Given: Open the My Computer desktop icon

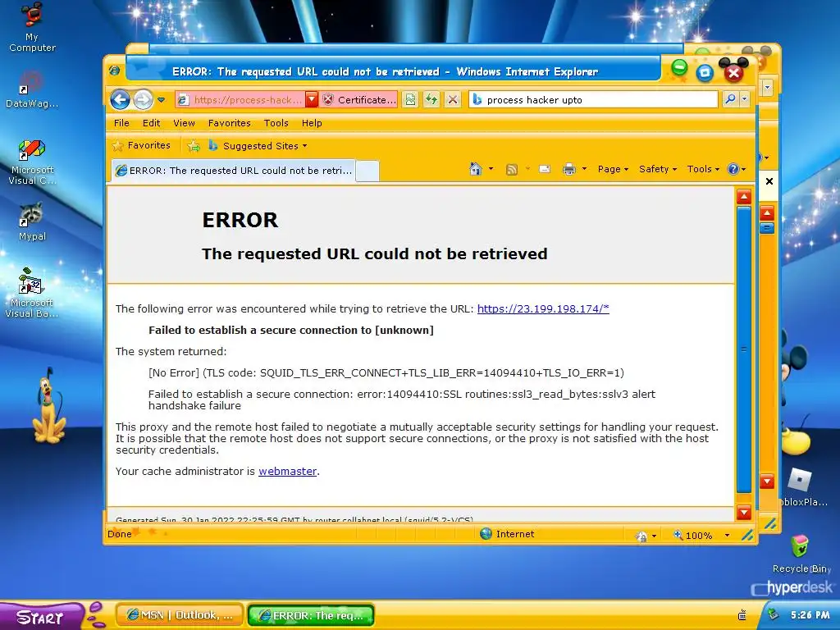Looking at the screenshot, I should click(x=32, y=27).
